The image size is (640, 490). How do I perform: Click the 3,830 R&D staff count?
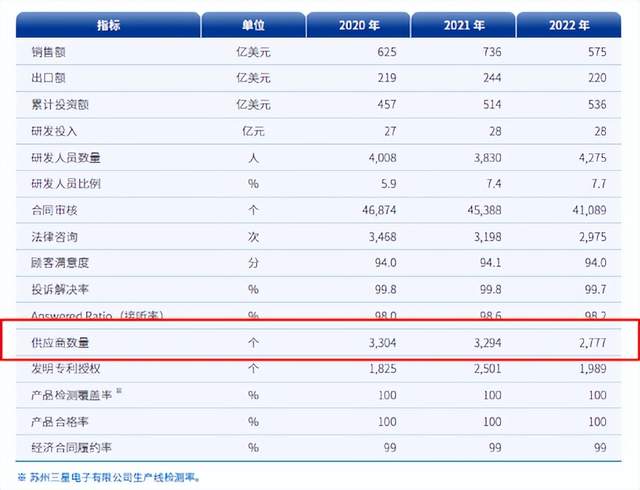tap(487, 158)
